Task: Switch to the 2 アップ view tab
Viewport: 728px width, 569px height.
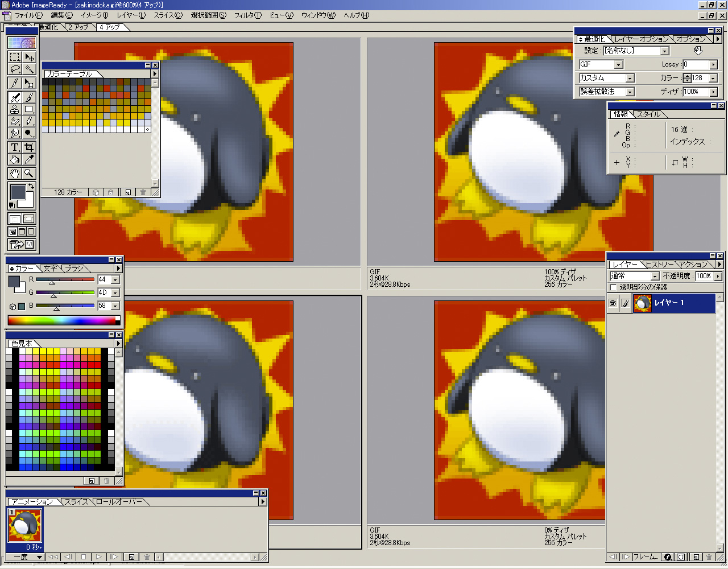Action: [x=78, y=27]
